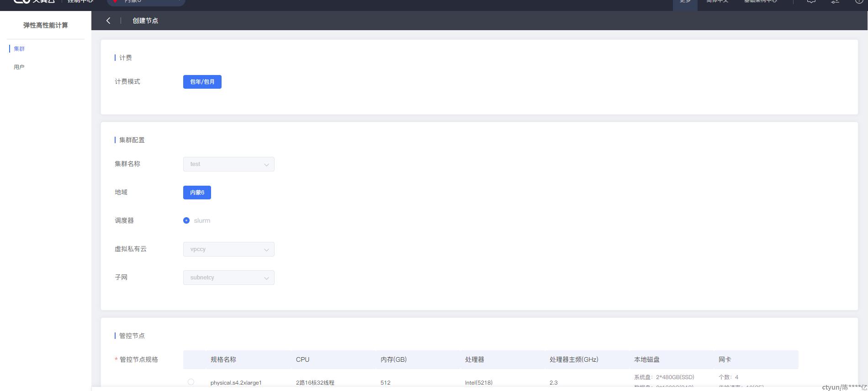The width and height of the screenshot is (868, 391).
Task: Expand the 子网 dropdown showing subnetcy
Action: tap(228, 278)
